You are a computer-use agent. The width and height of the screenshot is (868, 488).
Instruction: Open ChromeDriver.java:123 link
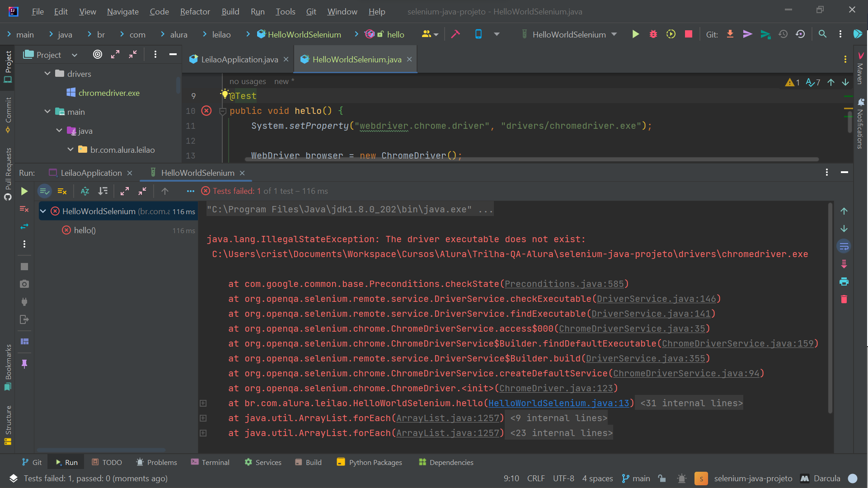tap(556, 388)
